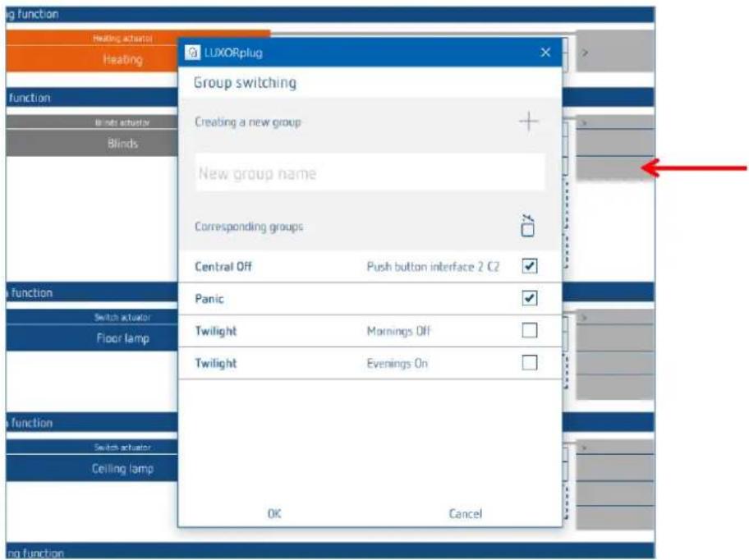Check the Twilight Mornings Off checkbox

click(x=529, y=330)
